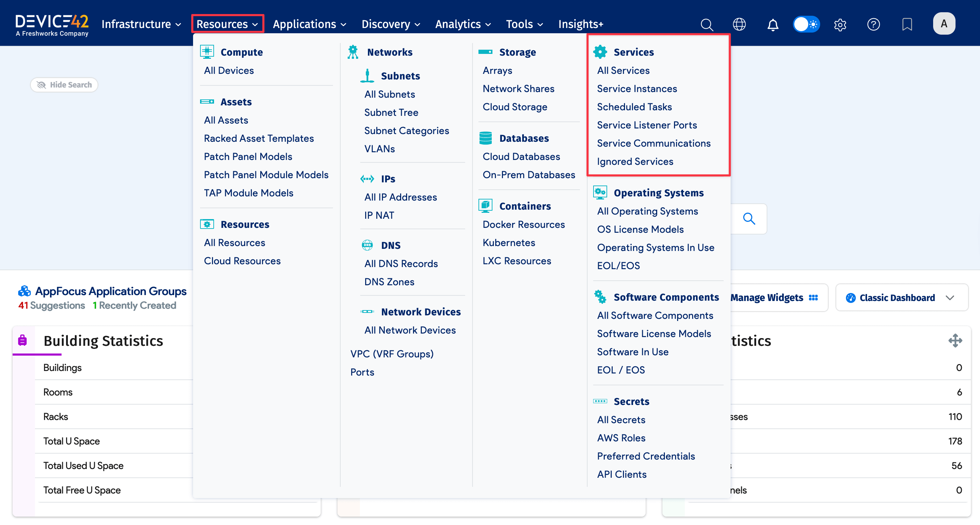Click the move handle on statistics widget

[x=955, y=340]
